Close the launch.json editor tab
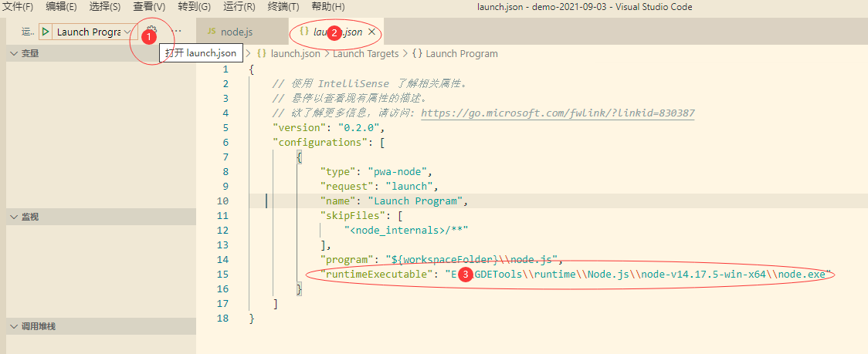 371,32
